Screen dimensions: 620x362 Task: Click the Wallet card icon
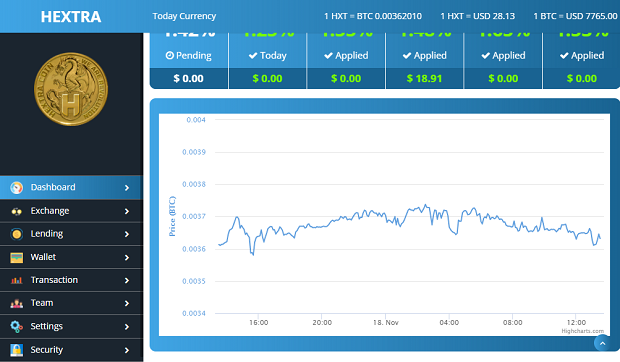pos(17,258)
